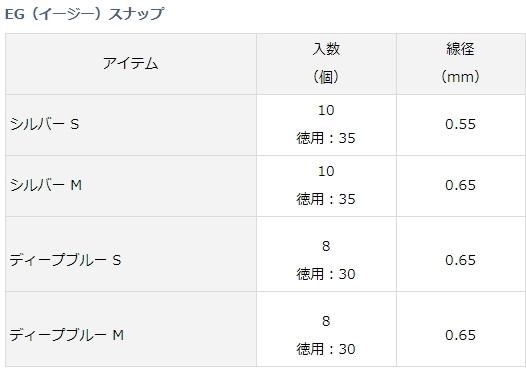Image resolution: width=526 pixels, height=371 pixels.
Task: Click the シルバー M item cell
Action: pyautogui.click(x=131, y=186)
